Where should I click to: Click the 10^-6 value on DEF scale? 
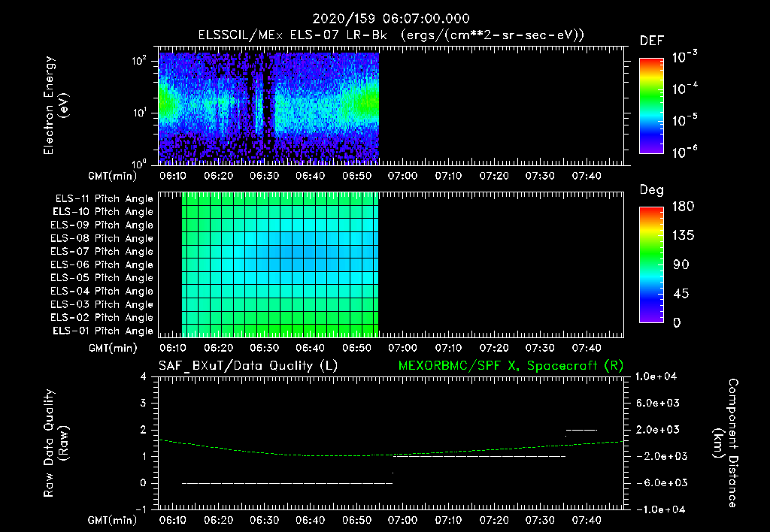click(684, 152)
